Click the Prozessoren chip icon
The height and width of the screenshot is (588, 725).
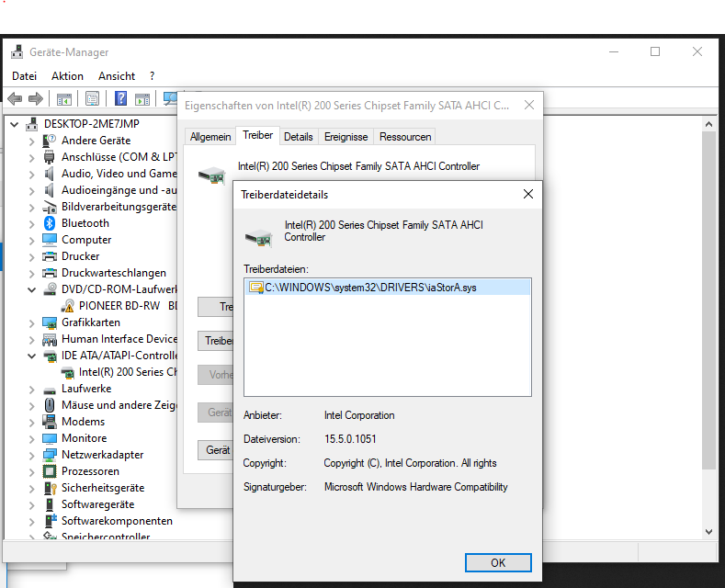[50, 471]
